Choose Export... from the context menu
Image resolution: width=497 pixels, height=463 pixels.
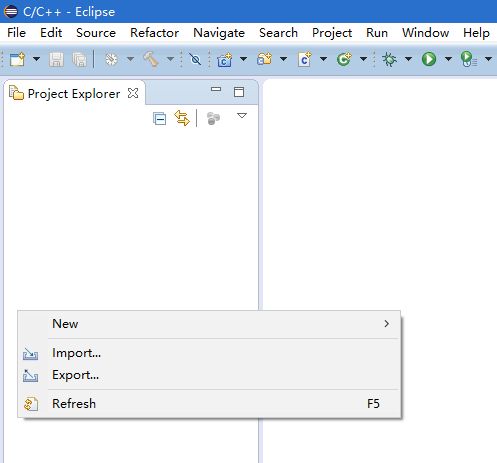pyautogui.click(x=209, y=375)
